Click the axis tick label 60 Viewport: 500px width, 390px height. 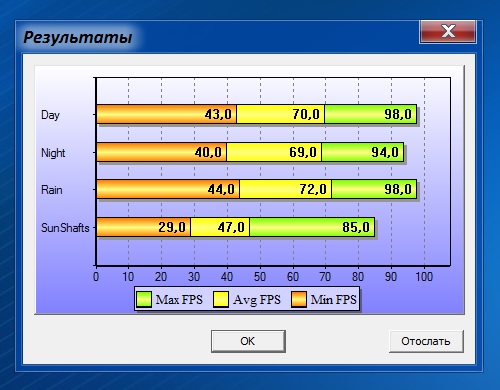point(293,277)
